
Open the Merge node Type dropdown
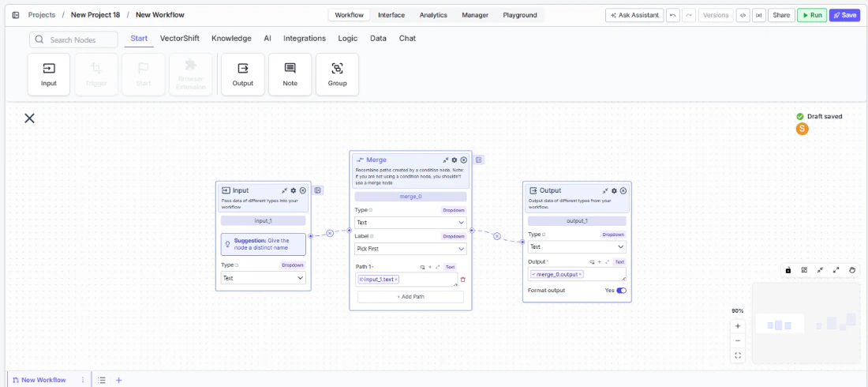point(411,223)
